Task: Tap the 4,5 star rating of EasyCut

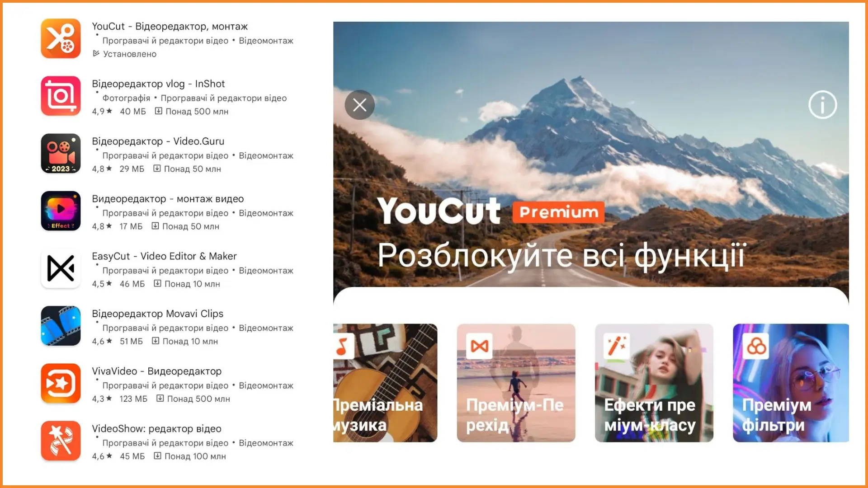Action: (102, 284)
